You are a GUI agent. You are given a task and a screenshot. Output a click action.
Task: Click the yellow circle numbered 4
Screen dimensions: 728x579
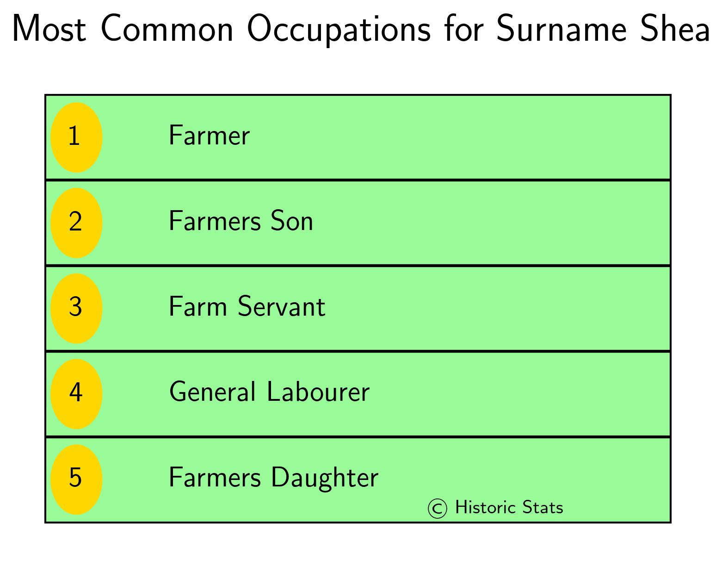tap(76, 394)
